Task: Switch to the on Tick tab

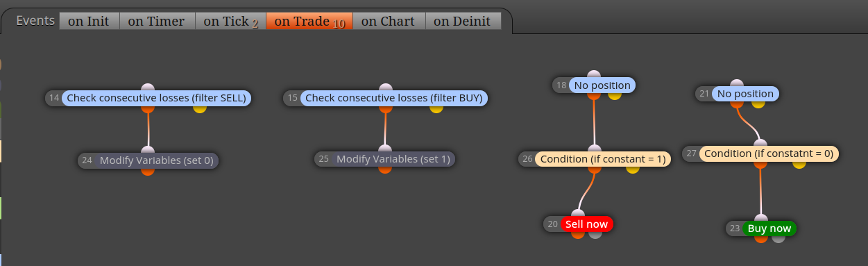Action: (x=230, y=21)
